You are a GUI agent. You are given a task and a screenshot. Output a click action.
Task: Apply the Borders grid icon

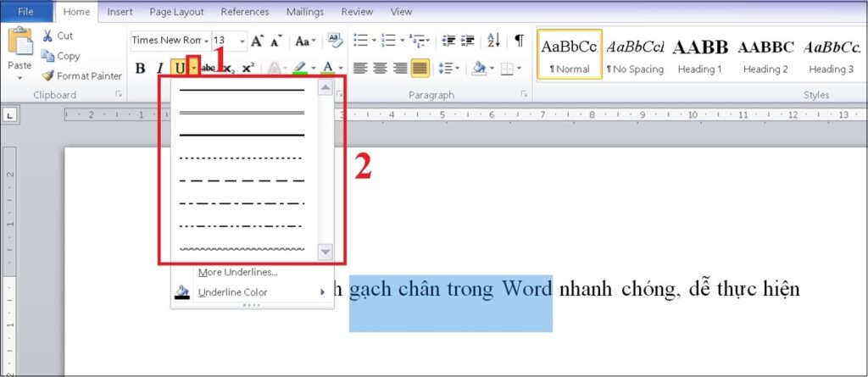[507, 69]
